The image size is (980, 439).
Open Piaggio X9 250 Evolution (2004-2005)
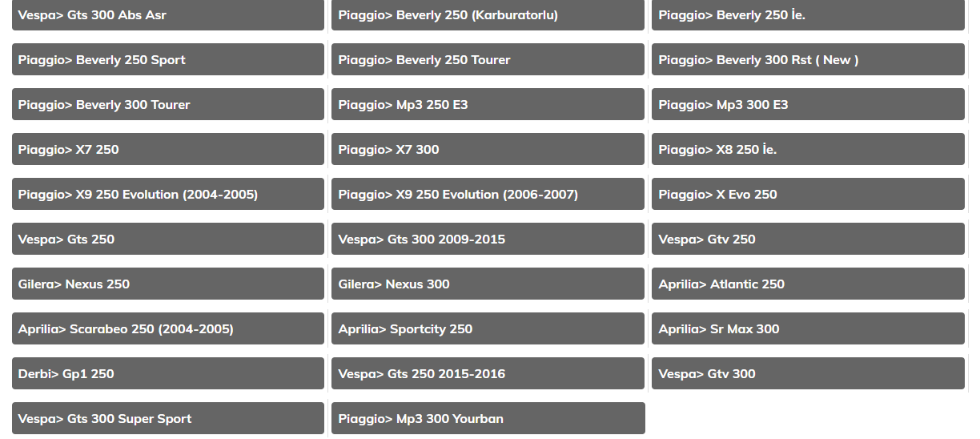click(x=168, y=195)
